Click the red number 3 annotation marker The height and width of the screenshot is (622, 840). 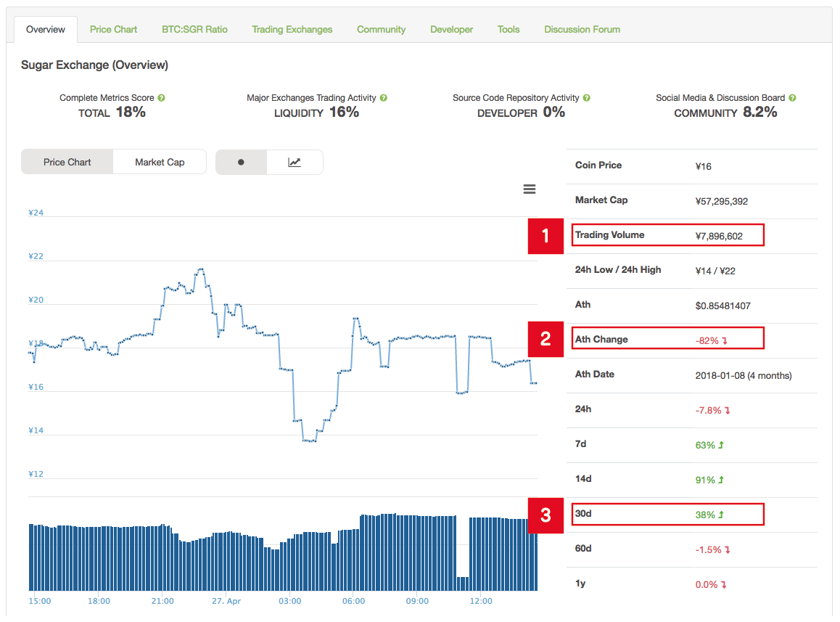click(x=545, y=515)
